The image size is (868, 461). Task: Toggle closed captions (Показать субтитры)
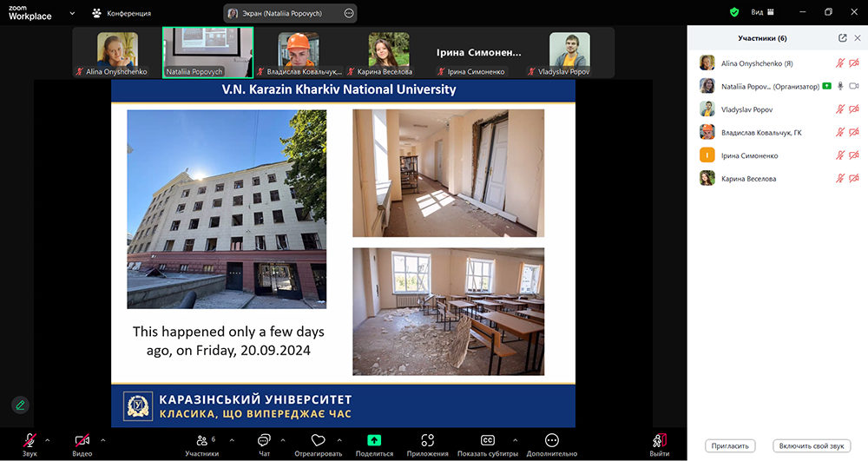[x=488, y=441]
